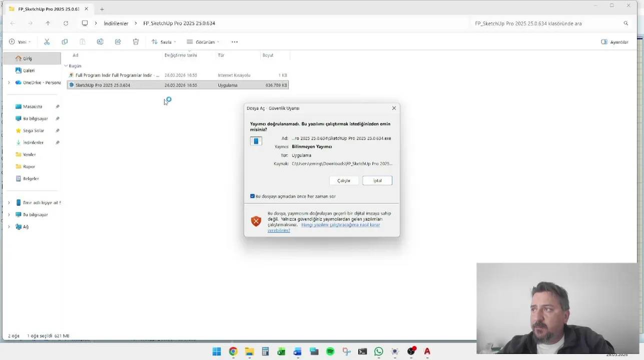Open Google Chrome from the taskbar
Viewport: 644px width, 360px height.
click(x=233, y=351)
